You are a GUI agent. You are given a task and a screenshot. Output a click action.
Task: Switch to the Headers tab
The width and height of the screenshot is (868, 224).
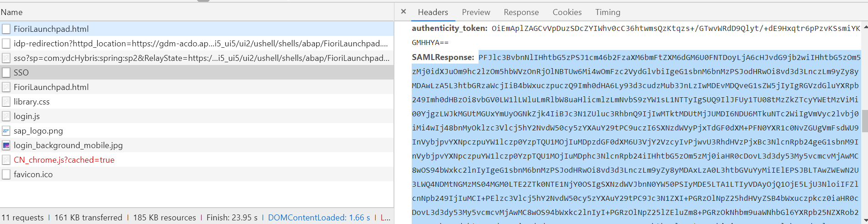[433, 12]
